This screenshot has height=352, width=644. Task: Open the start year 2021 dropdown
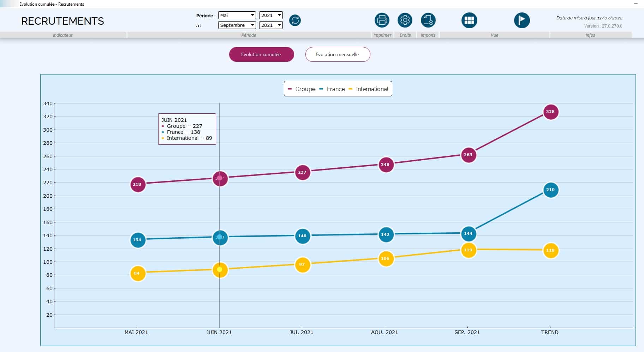[271, 15]
